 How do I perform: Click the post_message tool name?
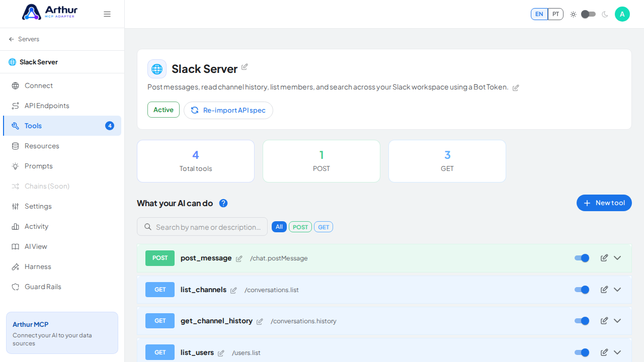click(206, 258)
